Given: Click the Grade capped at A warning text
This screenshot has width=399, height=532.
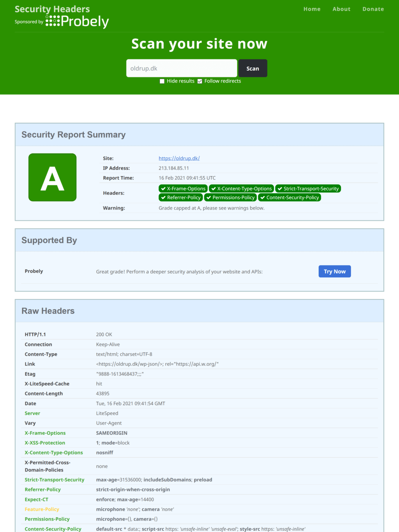Looking at the screenshot, I should point(212,208).
